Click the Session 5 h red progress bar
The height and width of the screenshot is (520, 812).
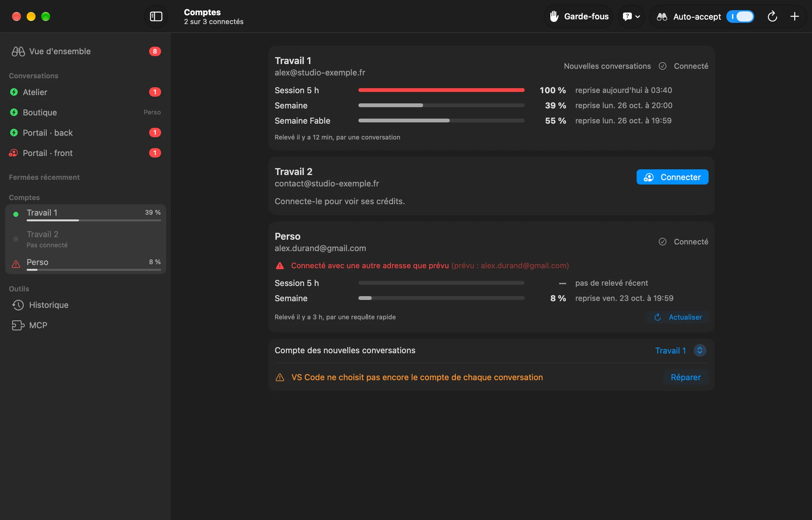click(x=441, y=90)
